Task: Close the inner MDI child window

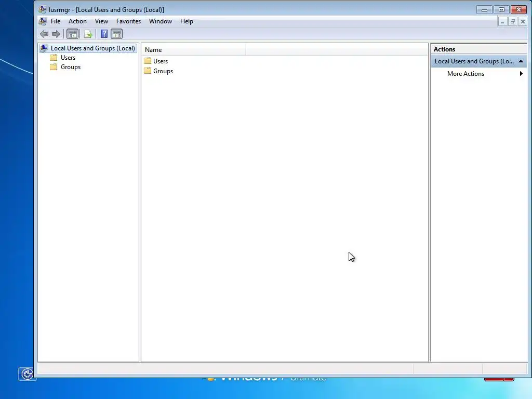Action: 523,22
